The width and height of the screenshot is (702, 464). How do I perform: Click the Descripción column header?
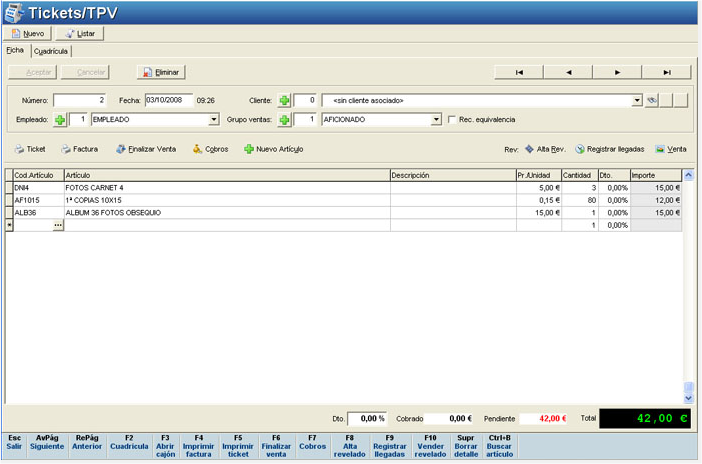453,175
